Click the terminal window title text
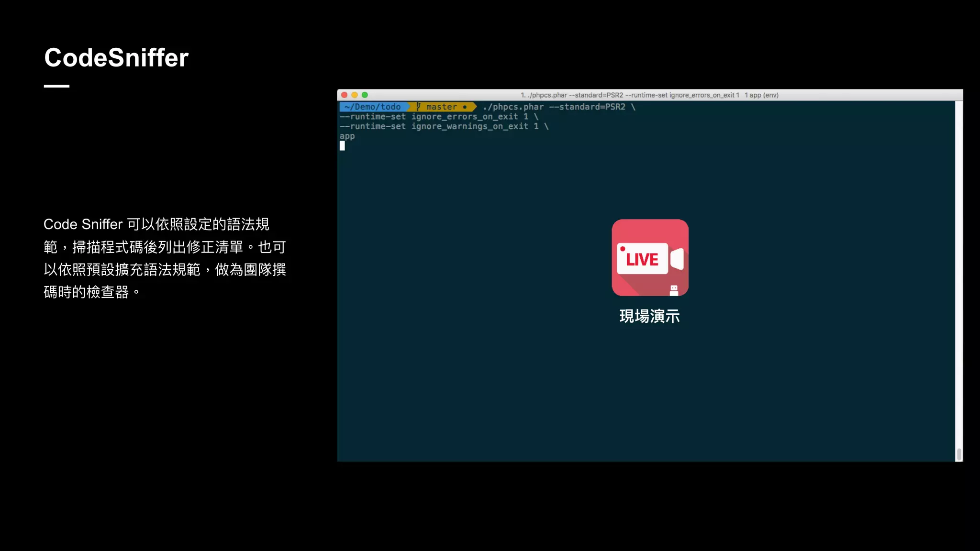This screenshot has height=551, width=980. point(649,95)
